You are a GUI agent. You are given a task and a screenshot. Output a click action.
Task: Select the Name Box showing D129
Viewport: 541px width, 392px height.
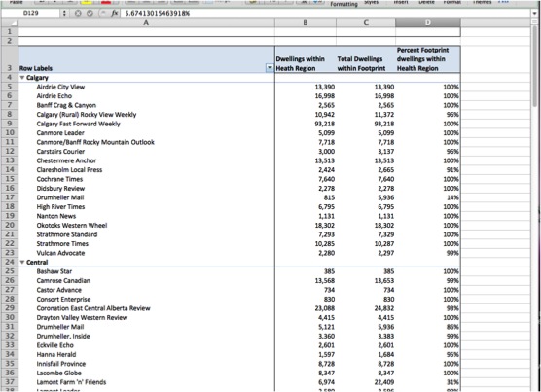pyautogui.click(x=31, y=13)
